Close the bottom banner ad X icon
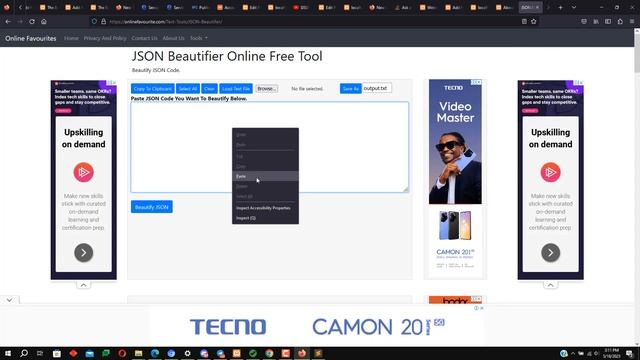 click(482, 308)
